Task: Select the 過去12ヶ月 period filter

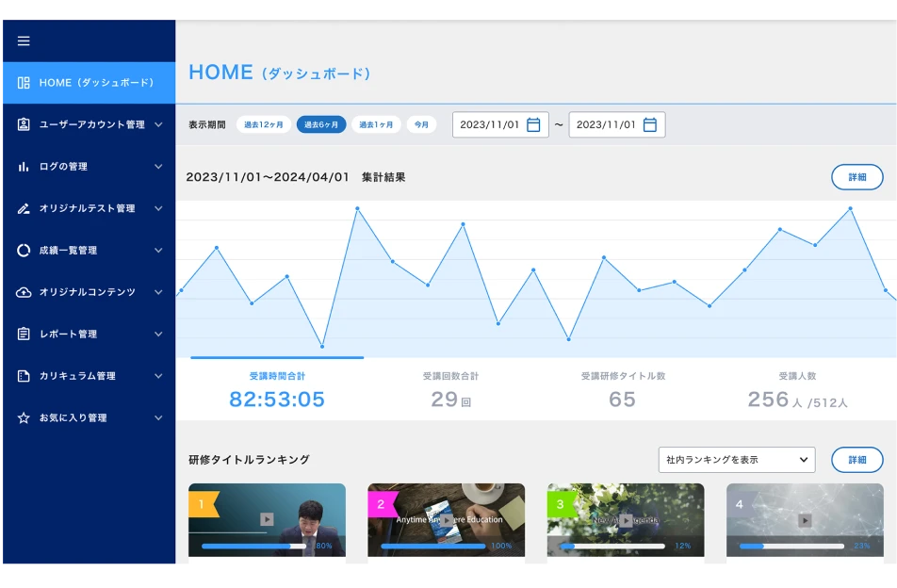Action: click(263, 124)
